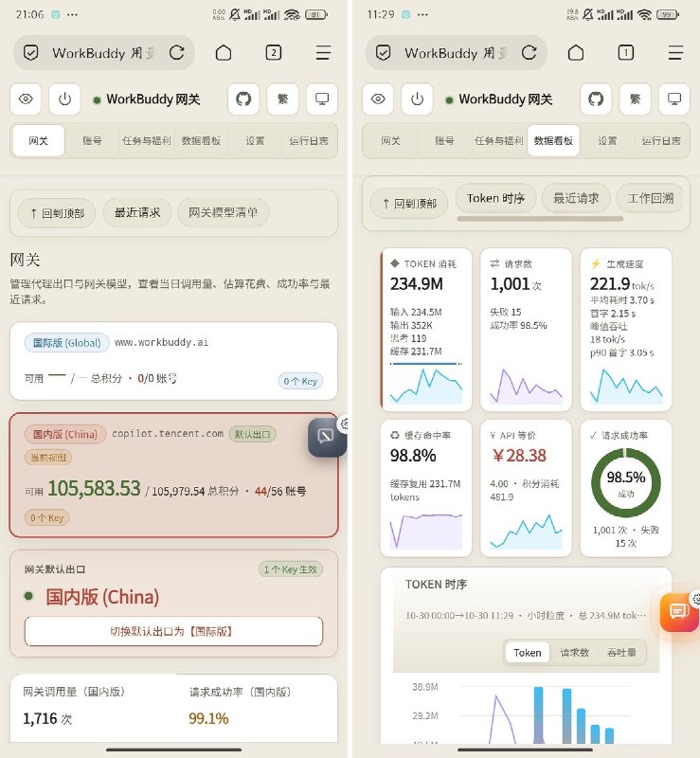Select 网关 tab in right screen

(x=390, y=140)
